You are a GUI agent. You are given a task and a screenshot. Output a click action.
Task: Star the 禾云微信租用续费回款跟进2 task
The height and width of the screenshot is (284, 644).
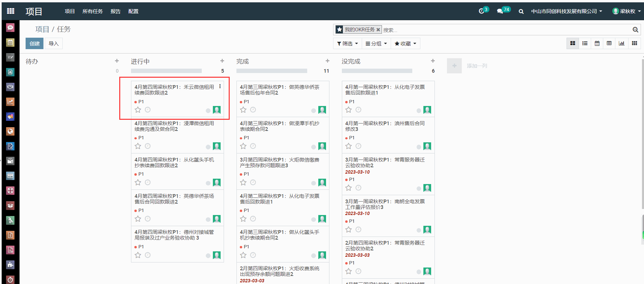point(138,110)
